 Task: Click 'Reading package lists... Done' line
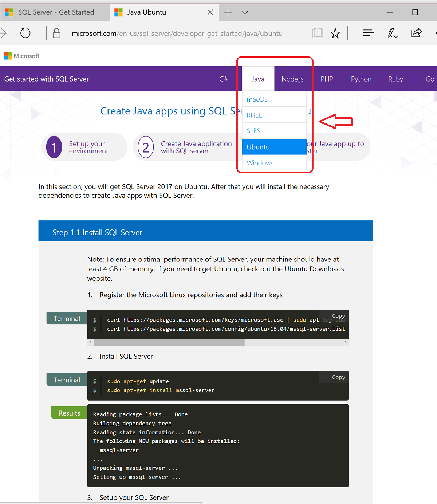click(x=140, y=414)
